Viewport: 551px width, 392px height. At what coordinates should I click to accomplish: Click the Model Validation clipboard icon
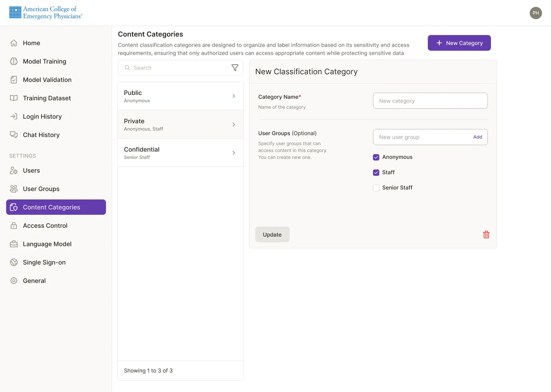tap(14, 80)
